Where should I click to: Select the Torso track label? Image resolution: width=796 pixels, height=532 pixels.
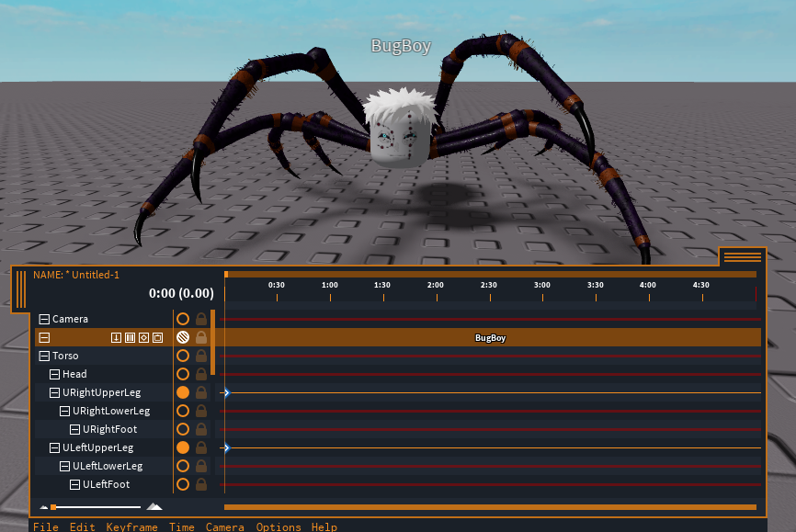point(65,356)
